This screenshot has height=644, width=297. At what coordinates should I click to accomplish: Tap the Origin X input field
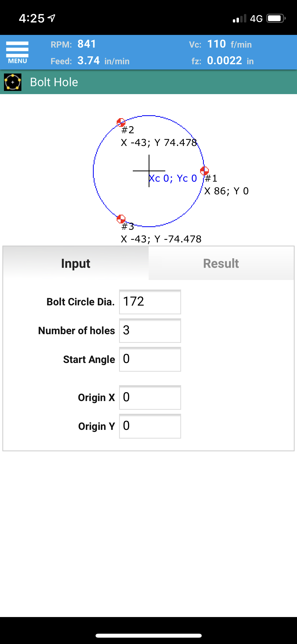[150, 397]
